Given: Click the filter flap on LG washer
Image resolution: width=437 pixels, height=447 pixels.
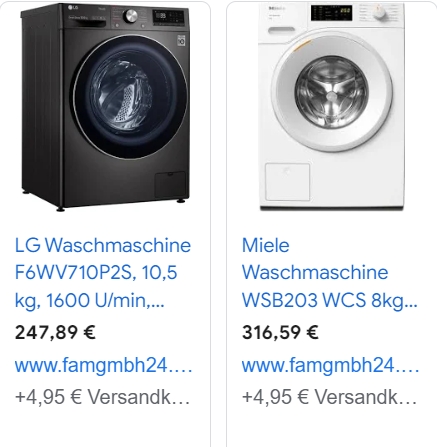Looking at the screenshot, I should click(x=170, y=185).
